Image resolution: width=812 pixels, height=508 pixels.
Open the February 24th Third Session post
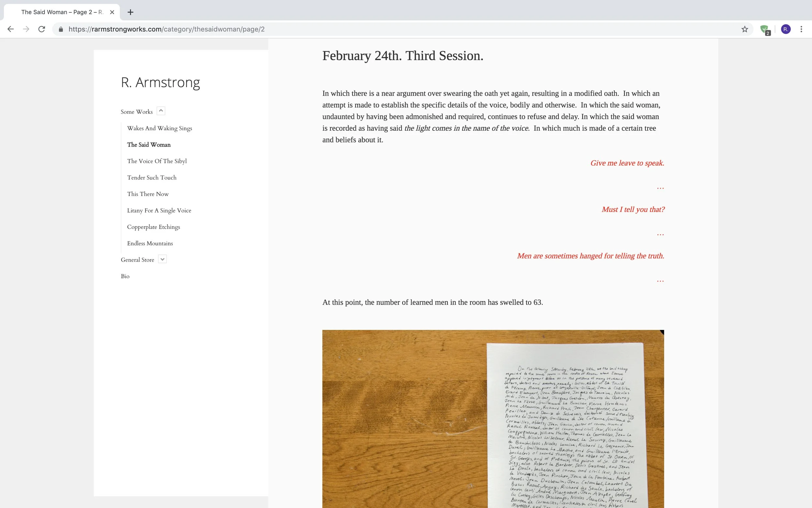(x=402, y=56)
